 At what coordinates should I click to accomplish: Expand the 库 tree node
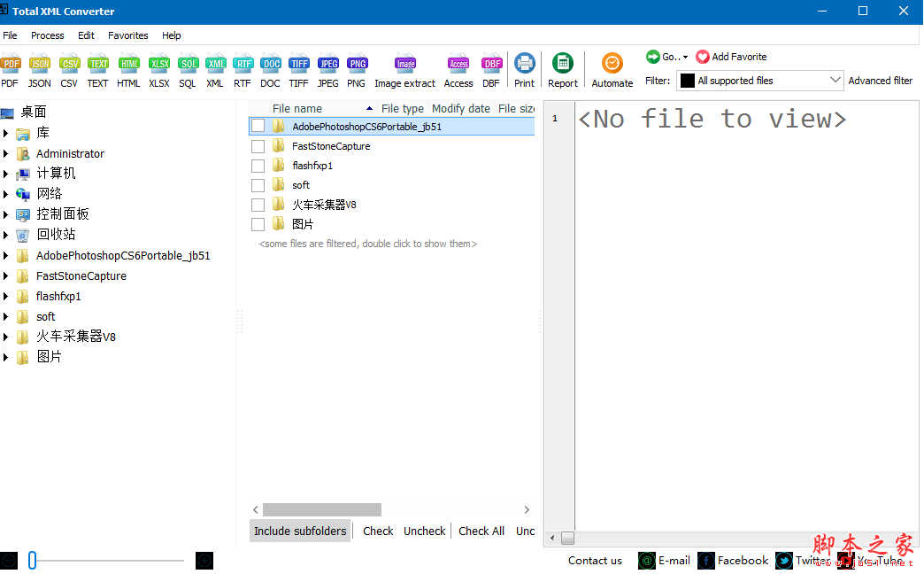pyautogui.click(x=6, y=134)
